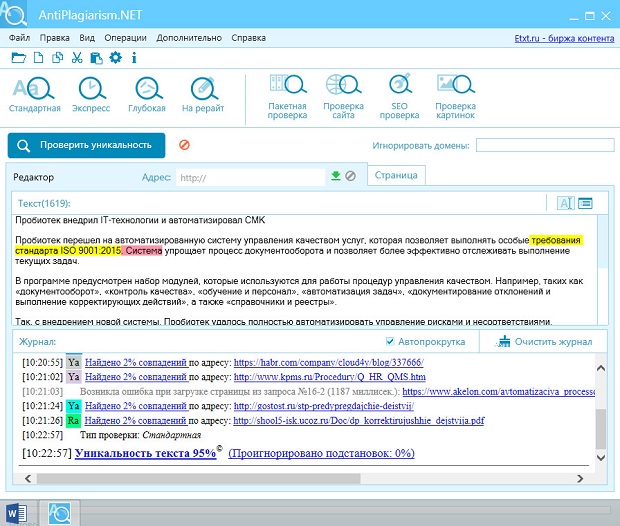Select Глубокая check mode
Viewport: 620px width, 526px height.
[147, 95]
